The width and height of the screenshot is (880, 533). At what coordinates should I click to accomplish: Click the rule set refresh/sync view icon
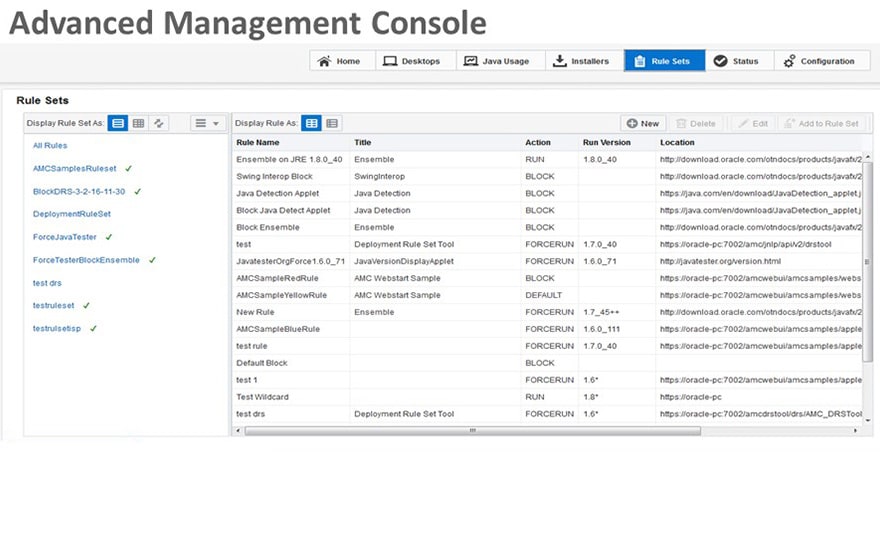click(158, 123)
